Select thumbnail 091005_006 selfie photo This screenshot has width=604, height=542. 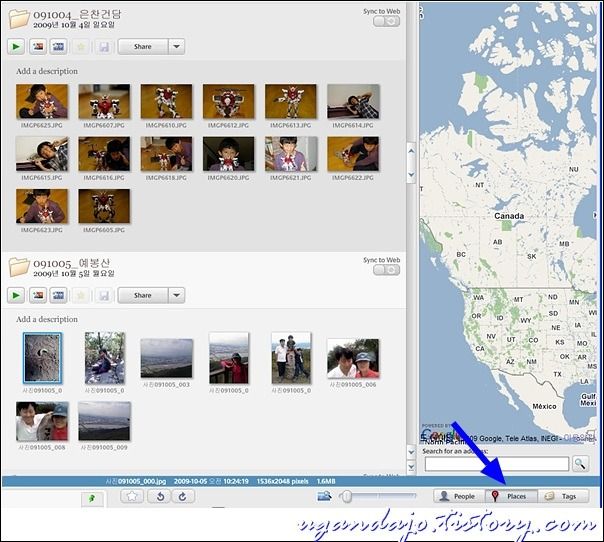(x=353, y=358)
